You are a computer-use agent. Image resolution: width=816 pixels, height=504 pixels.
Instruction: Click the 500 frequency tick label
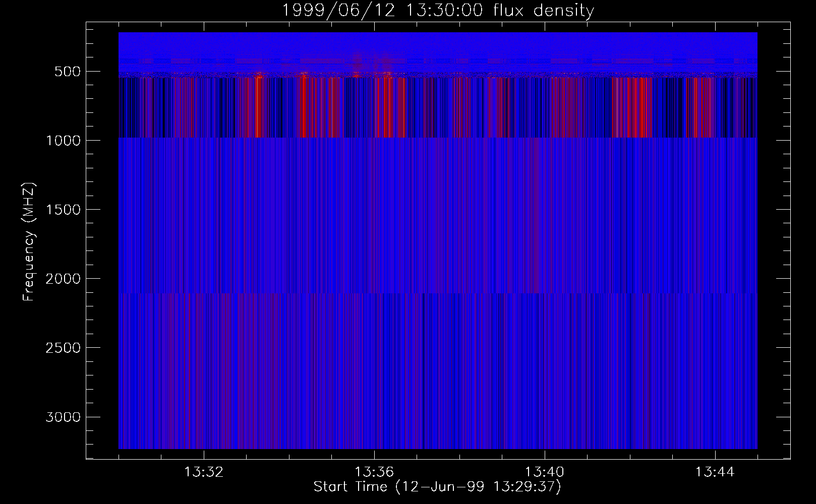tap(68, 72)
